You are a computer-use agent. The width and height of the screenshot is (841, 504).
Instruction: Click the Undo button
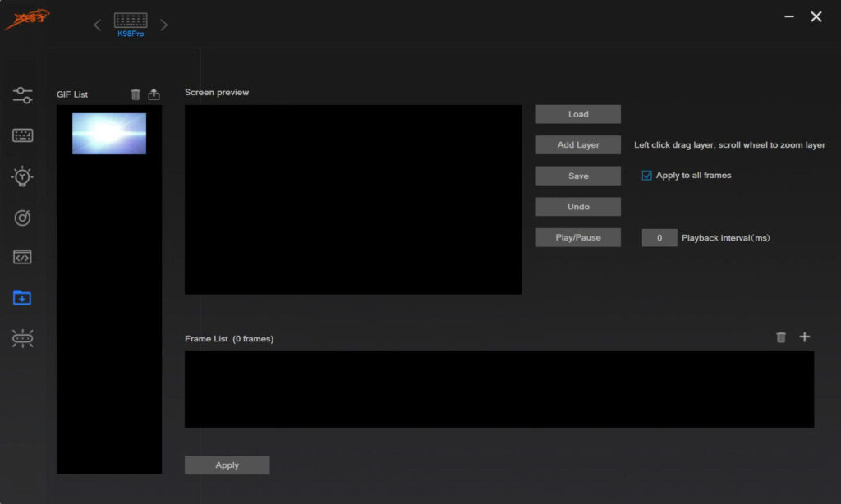(x=578, y=206)
